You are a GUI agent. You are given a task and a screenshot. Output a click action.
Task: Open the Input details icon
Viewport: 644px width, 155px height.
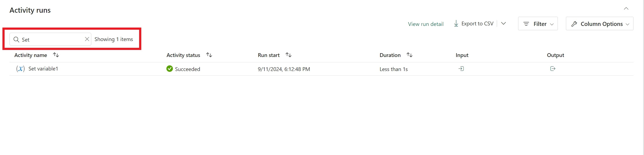pos(461,69)
